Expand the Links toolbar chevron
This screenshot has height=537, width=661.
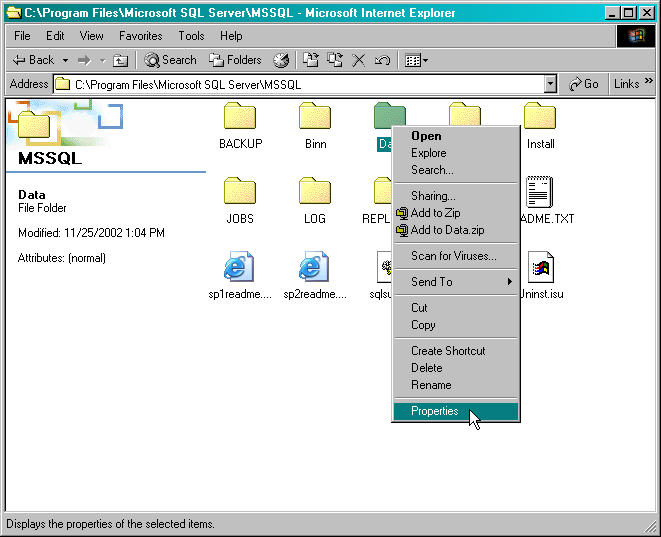click(x=649, y=81)
